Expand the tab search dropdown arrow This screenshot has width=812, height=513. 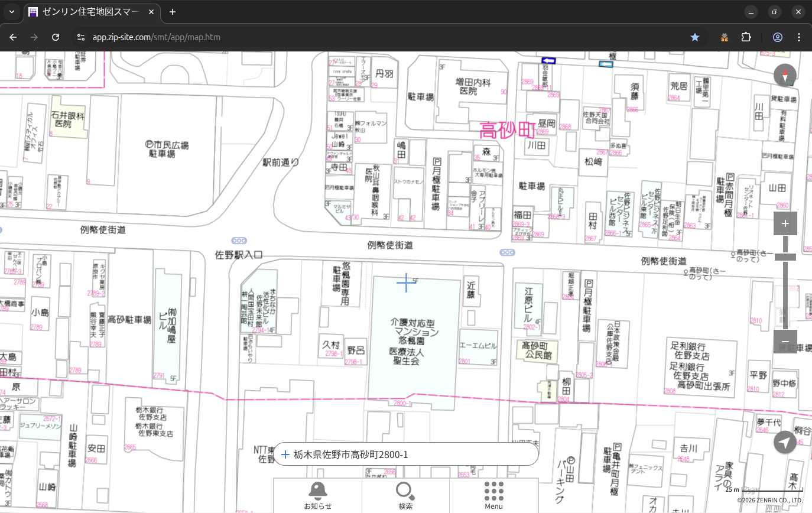pos(12,12)
